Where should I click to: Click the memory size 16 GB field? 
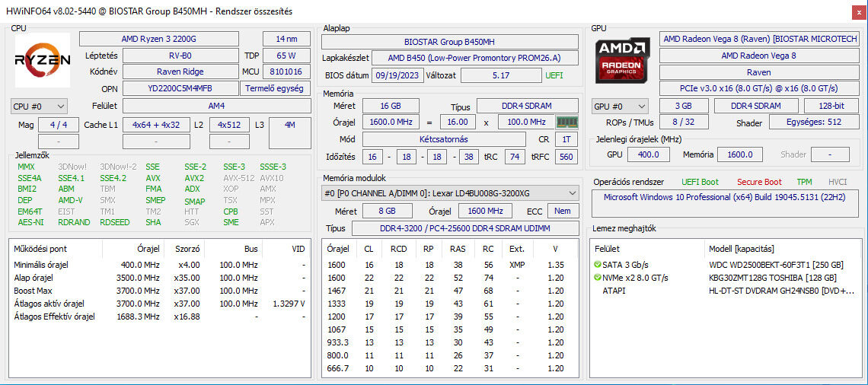point(391,106)
